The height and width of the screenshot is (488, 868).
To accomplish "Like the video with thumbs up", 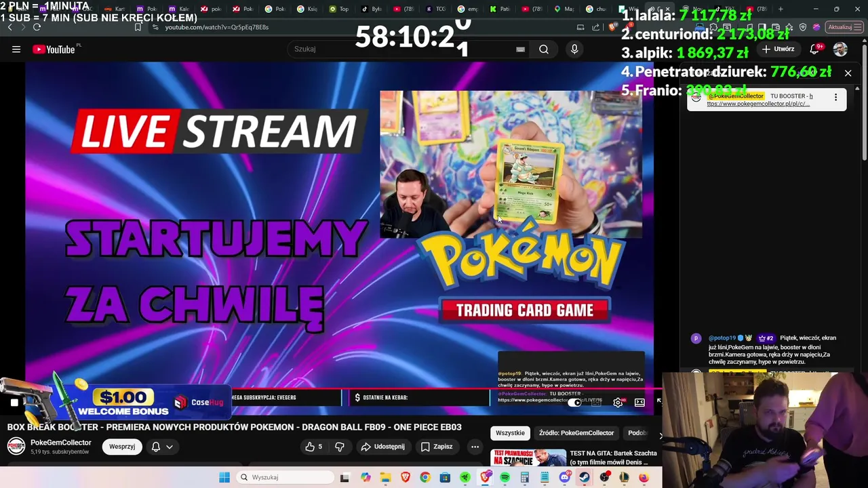I will point(313,447).
